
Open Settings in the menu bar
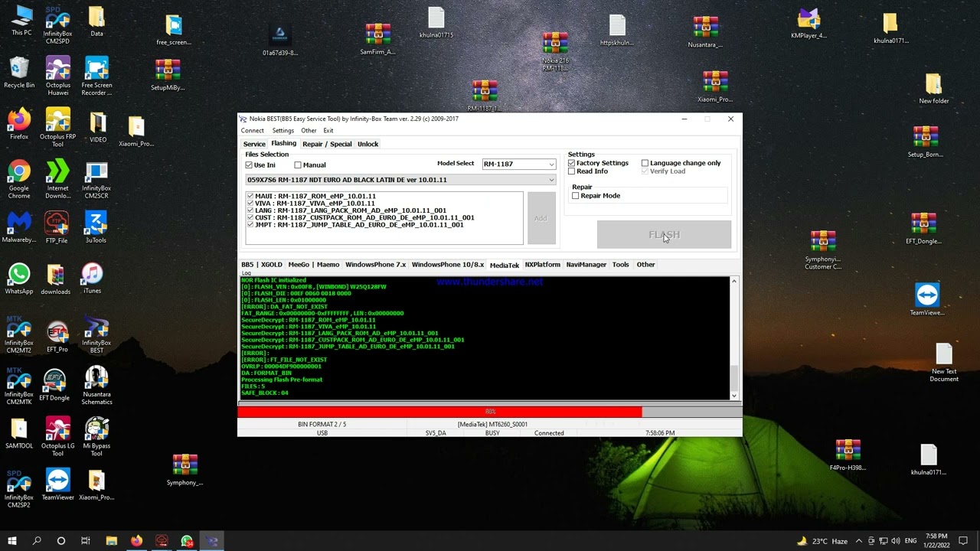click(283, 131)
